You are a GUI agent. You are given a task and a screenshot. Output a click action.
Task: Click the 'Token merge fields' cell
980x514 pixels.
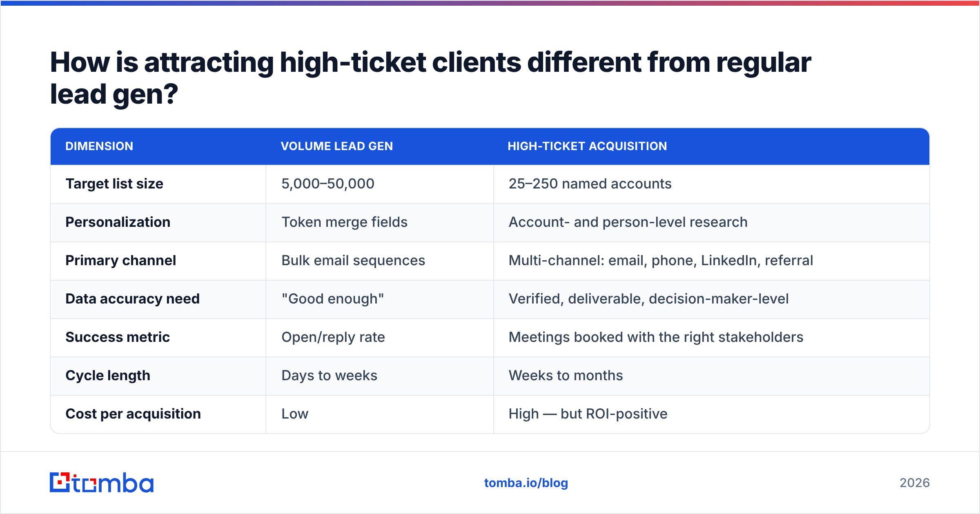click(344, 222)
